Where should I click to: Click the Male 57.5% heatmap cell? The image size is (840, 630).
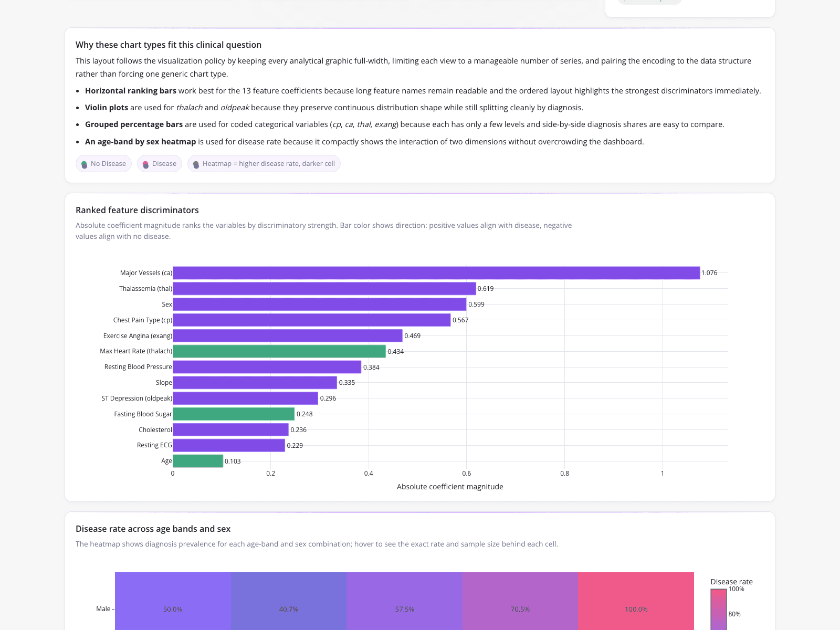pos(405,601)
